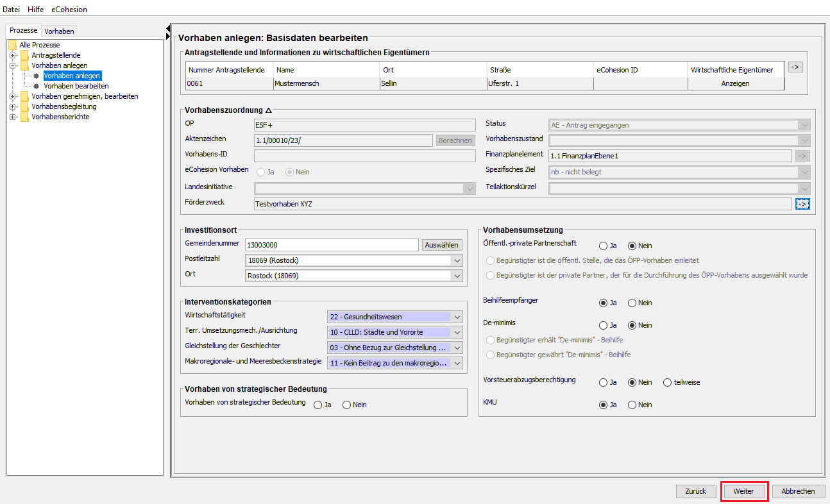The width and height of the screenshot is (830, 504).
Task: Click the Weiter button
Action: [744, 491]
